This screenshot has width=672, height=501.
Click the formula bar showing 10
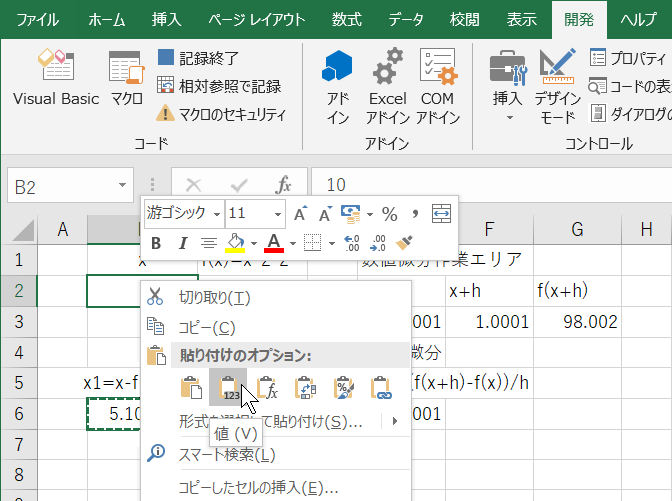click(x=492, y=185)
